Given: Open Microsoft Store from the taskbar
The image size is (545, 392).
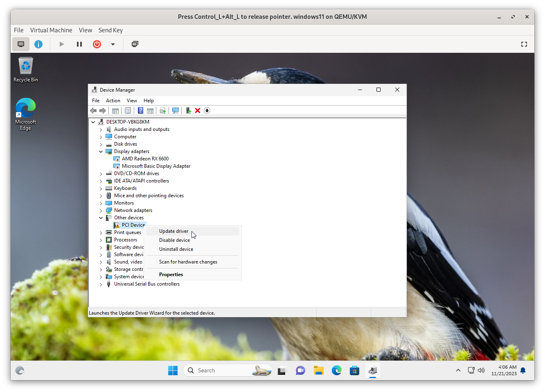Looking at the screenshot, I should 354,371.
